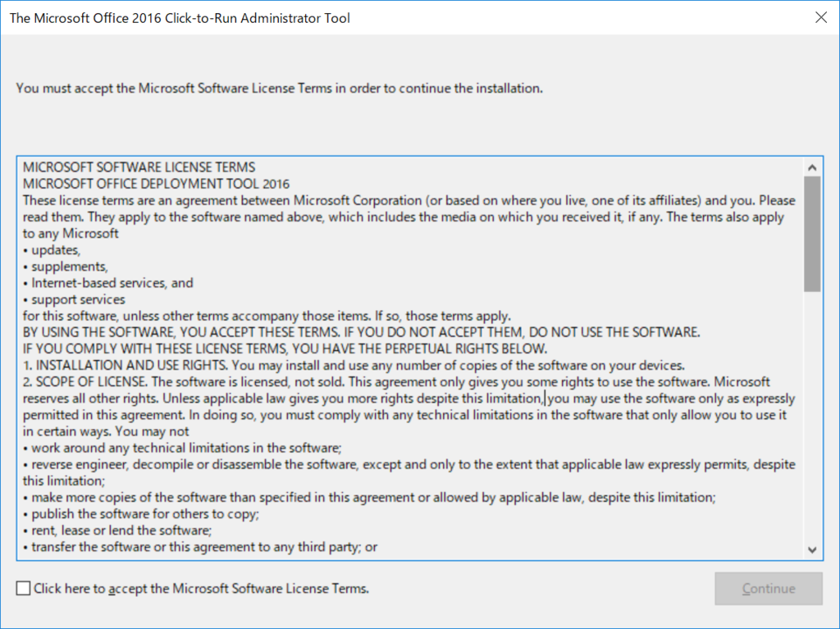The image size is (840, 629).
Task: Click the 'rent, lease or lend the software' line
Action: [x=117, y=531]
